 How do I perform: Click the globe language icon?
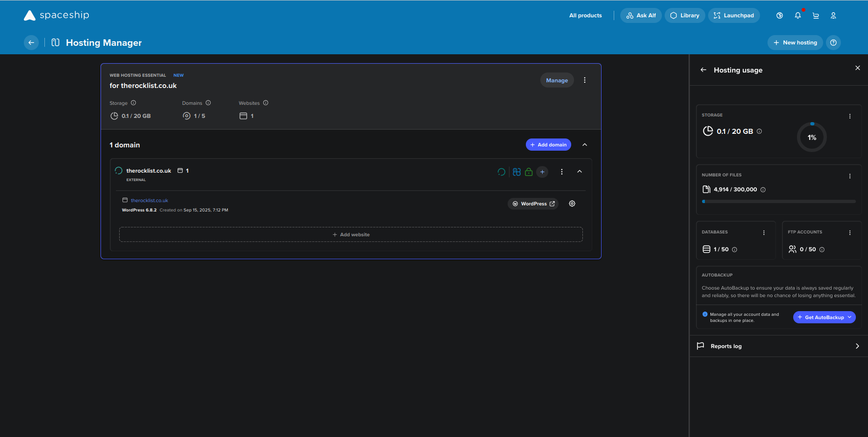(780, 15)
